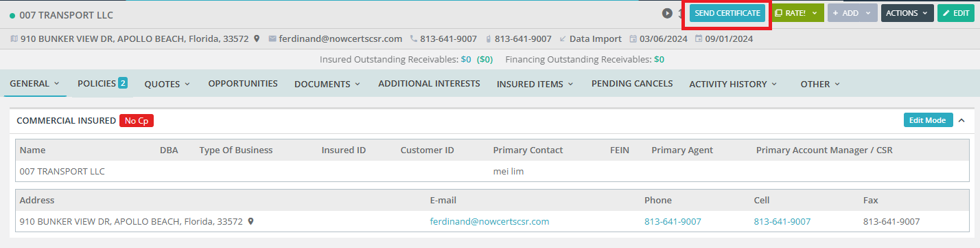
Task: Expand the ADD dropdown button
Action: pos(852,13)
